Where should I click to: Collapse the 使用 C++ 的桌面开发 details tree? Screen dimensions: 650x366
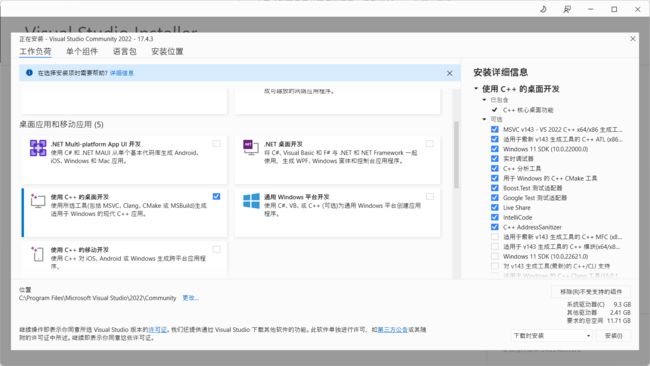click(x=476, y=88)
